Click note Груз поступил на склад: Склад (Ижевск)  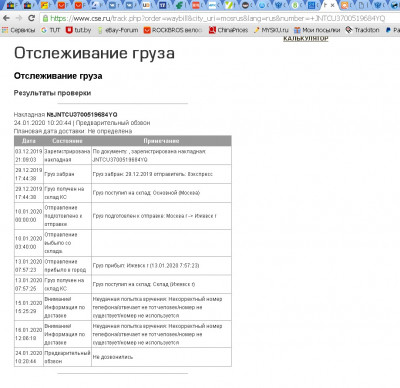(x=144, y=284)
